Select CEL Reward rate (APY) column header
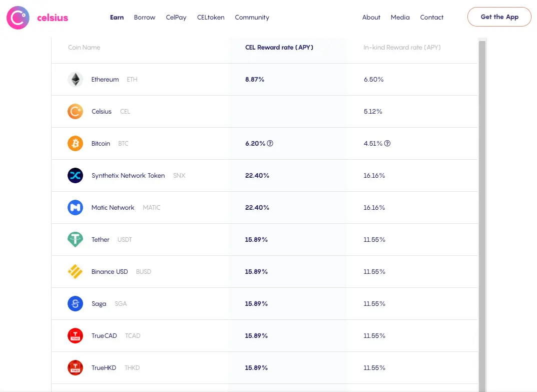Image resolution: width=537 pixels, height=392 pixels. coord(279,47)
